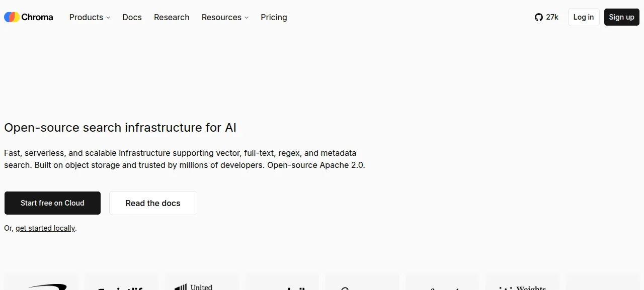Click the Log in button
The height and width of the screenshot is (290, 644).
tap(584, 17)
